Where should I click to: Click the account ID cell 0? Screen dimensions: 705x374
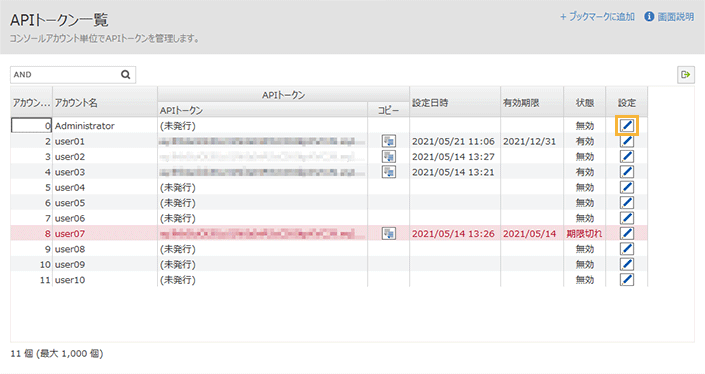pyautogui.click(x=31, y=125)
